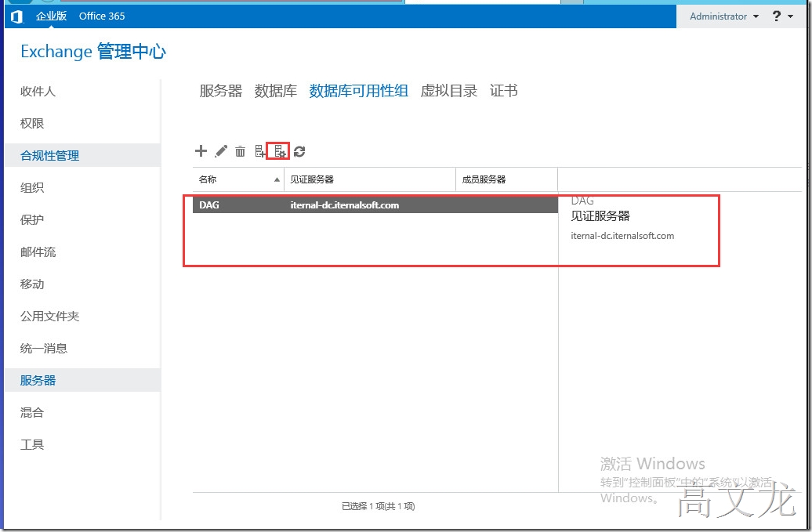Click iternal-dc.iternalsoft.com in the details pane

coord(622,236)
